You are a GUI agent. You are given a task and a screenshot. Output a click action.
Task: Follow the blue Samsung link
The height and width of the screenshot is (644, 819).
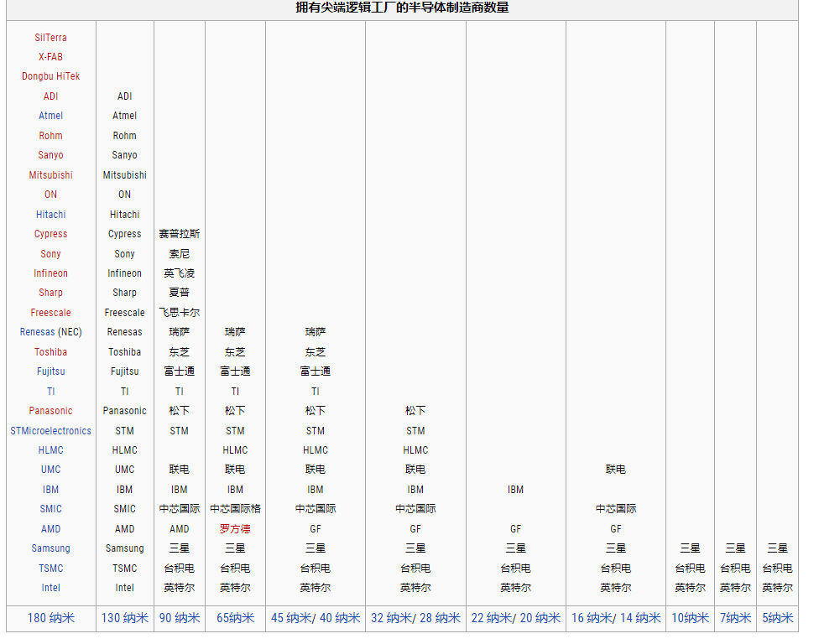pos(50,548)
